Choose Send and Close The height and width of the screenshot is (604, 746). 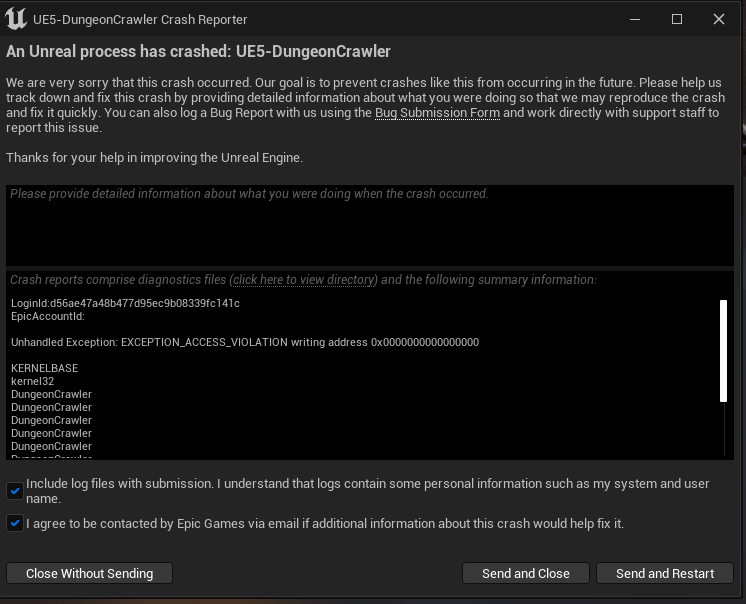point(526,574)
